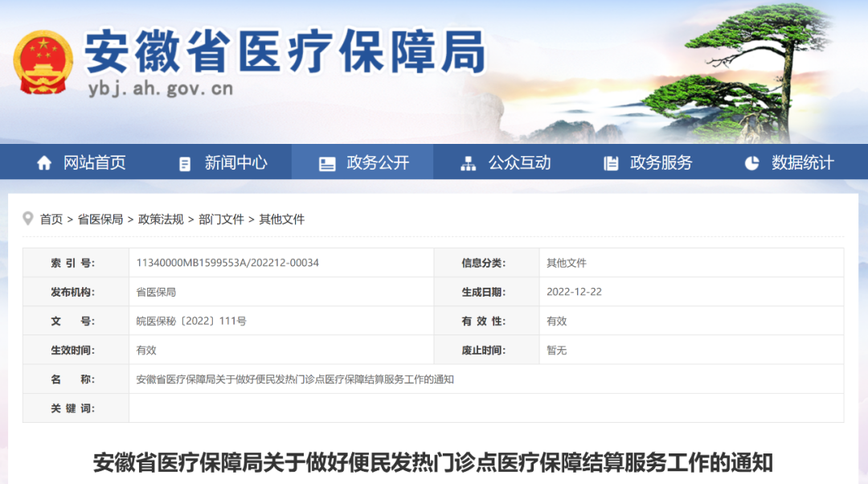Image resolution: width=868 pixels, height=484 pixels.
Task: Click the 废止时间 value 暂无
Action: [557, 350]
